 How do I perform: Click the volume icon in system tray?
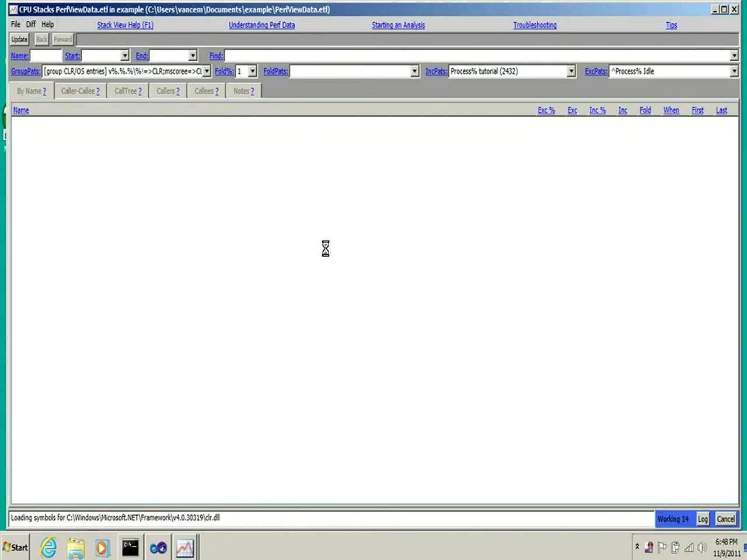[701, 547]
